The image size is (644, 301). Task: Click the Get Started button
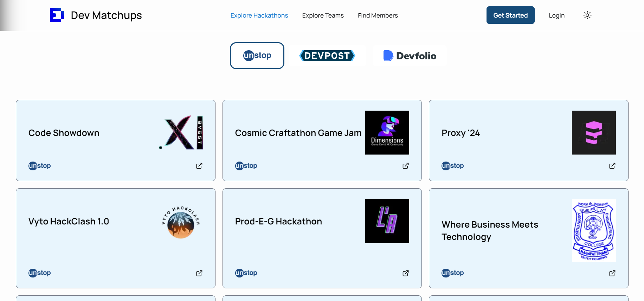[510, 15]
